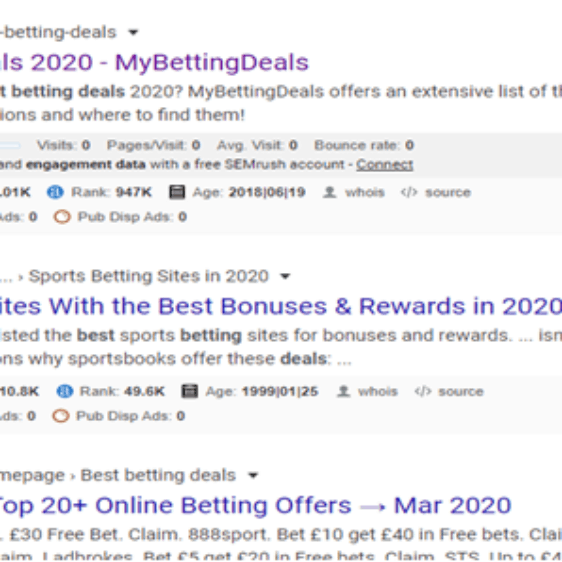Viewport: 562px width, 562px height.
Task: Click orange Pub Disp Ads icon, second result
Action: point(61,416)
